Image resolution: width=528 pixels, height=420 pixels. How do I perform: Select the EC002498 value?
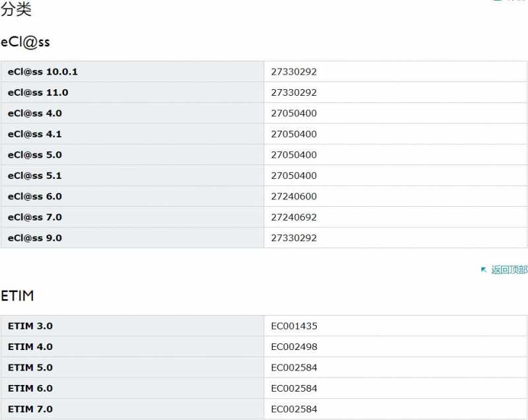294,347
